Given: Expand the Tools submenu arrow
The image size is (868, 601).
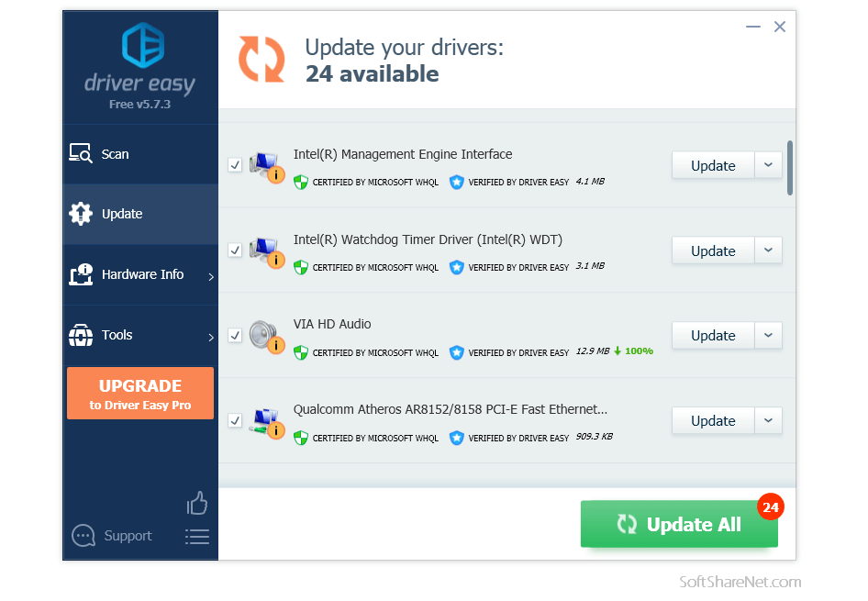Looking at the screenshot, I should pyautogui.click(x=211, y=337).
